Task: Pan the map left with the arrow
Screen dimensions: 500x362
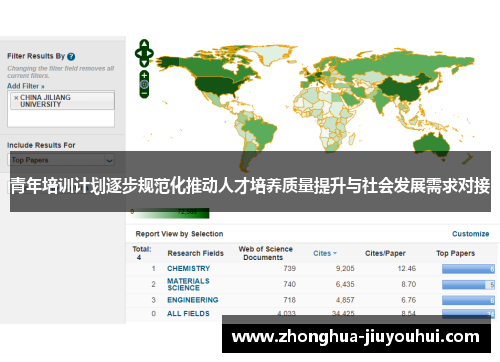Action: [139, 53]
